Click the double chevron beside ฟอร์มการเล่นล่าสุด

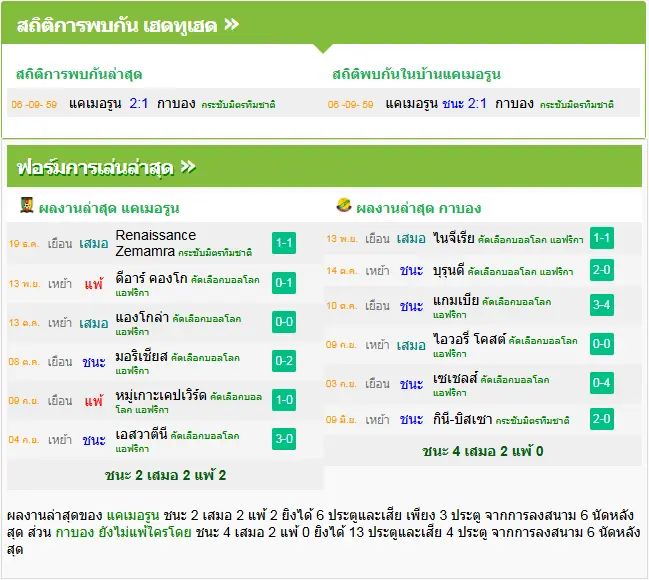click(189, 167)
